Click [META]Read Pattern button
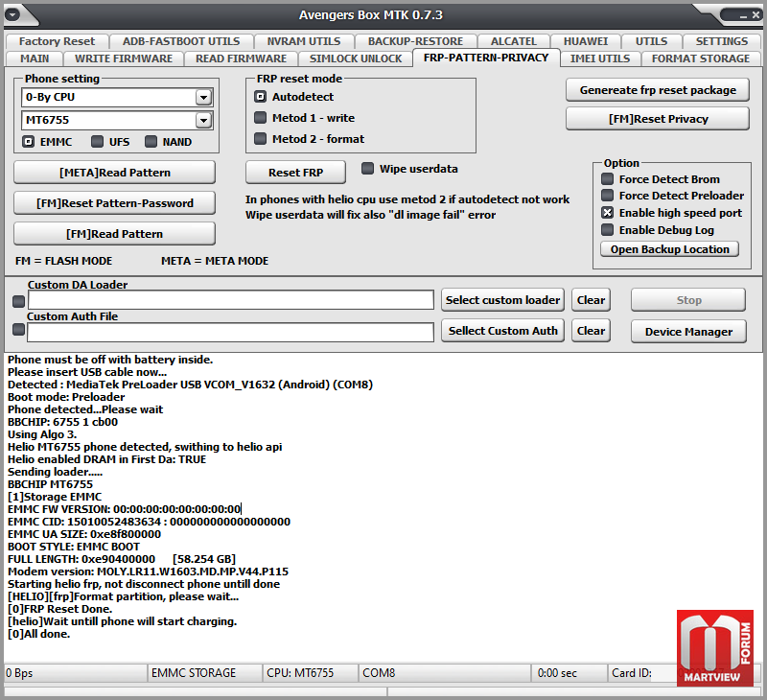767x700 pixels. coord(114,173)
